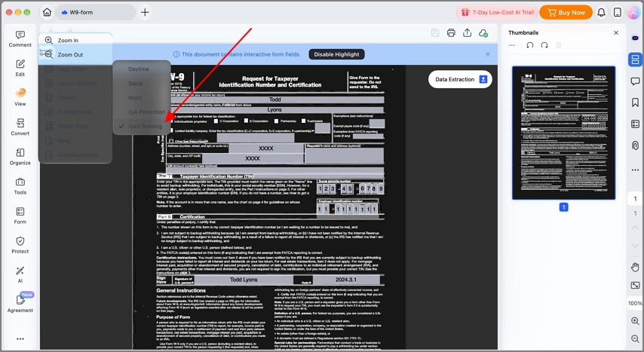Switch to the W9-form tab

tap(96, 12)
